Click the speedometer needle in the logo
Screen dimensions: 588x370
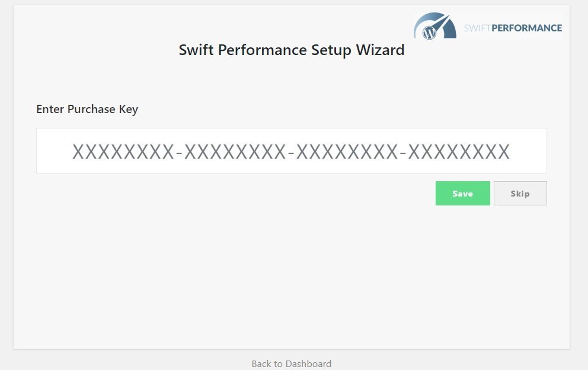[x=442, y=22]
